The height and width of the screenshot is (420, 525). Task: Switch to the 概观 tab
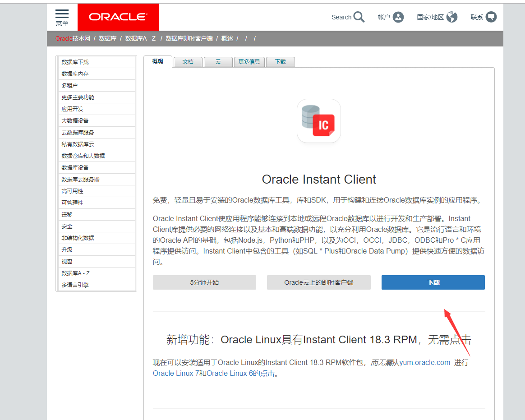[158, 61]
